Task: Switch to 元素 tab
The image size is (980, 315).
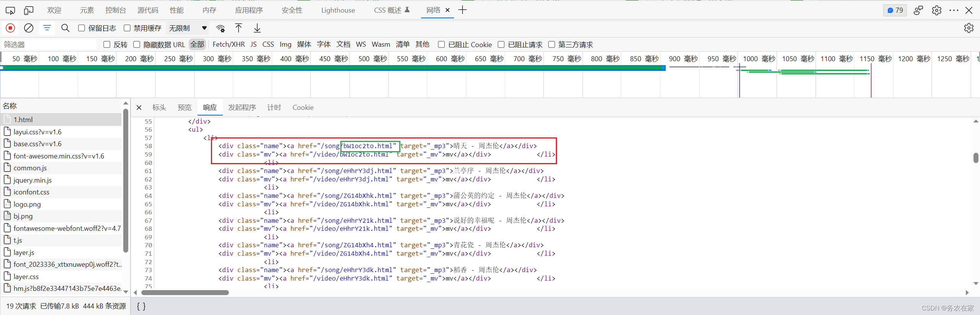Action: (x=87, y=10)
